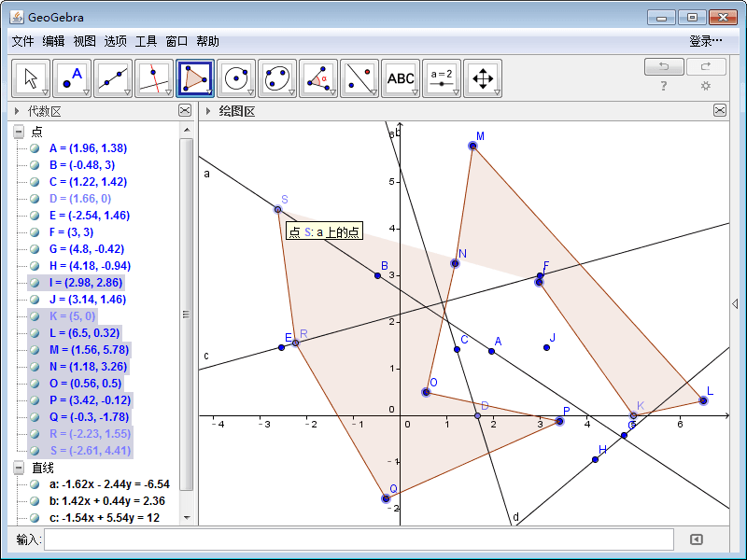
Task: Collapse the 直线 lines group
Action: [19, 468]
